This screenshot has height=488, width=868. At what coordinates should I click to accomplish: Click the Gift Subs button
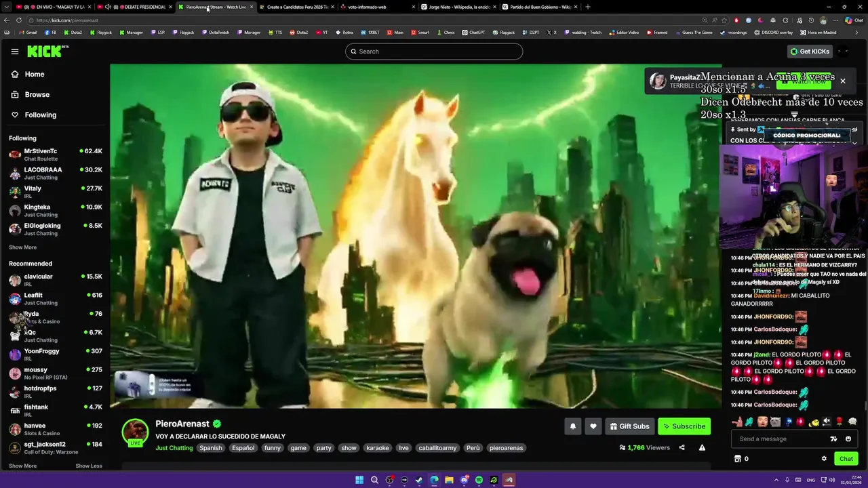[x=629, y=426]
